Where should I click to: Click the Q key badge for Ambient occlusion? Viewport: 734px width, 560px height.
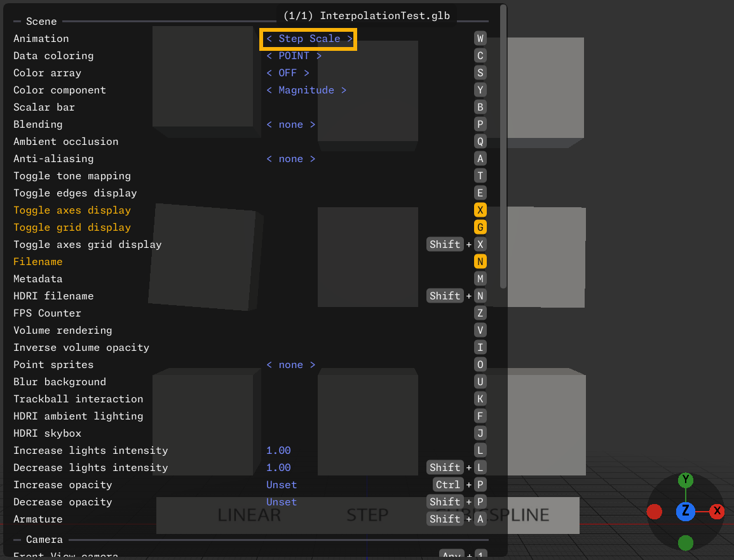coord(480,142)
